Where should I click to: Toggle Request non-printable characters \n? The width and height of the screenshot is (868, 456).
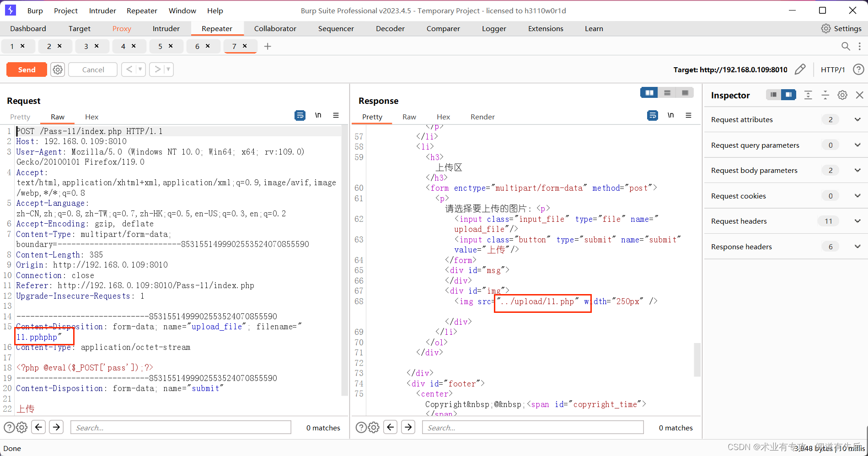click(x=318, y=115)
